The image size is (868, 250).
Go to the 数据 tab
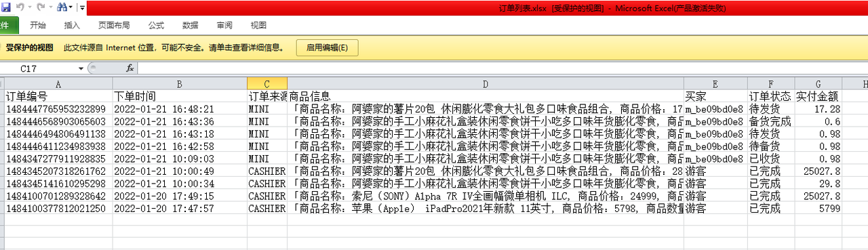[x=191, y=25]
